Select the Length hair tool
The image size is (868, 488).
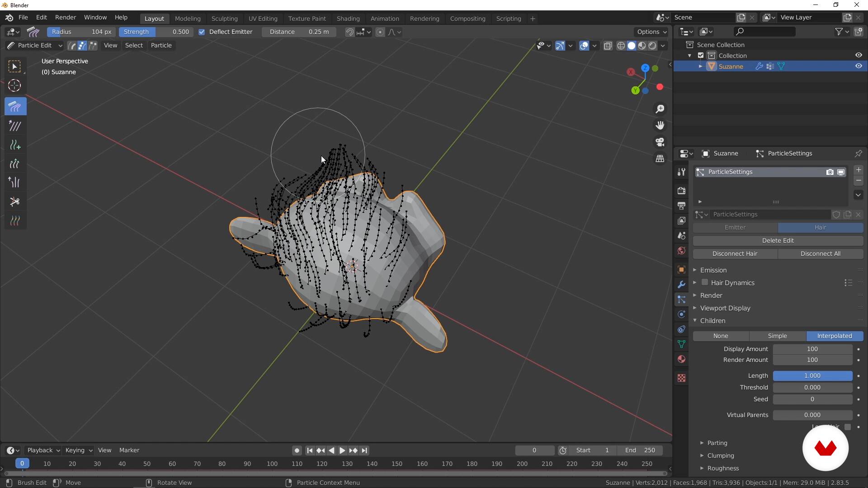click(15, 164)
